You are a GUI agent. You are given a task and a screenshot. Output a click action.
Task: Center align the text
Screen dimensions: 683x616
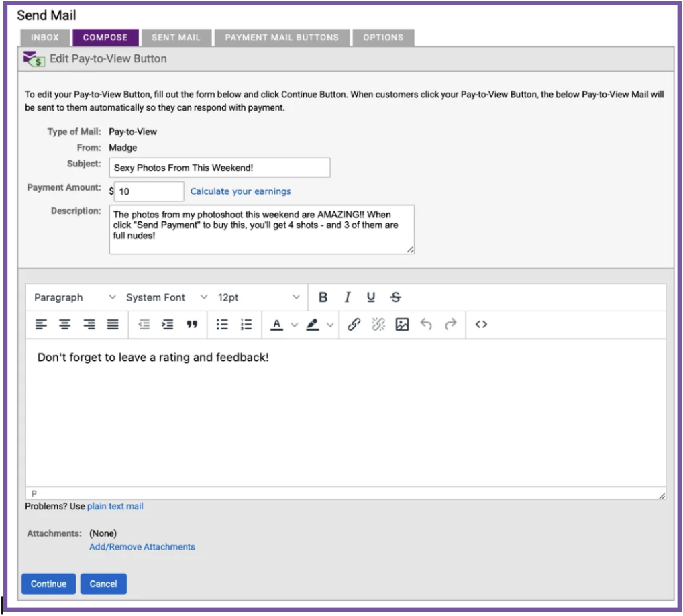click(65, 325)
